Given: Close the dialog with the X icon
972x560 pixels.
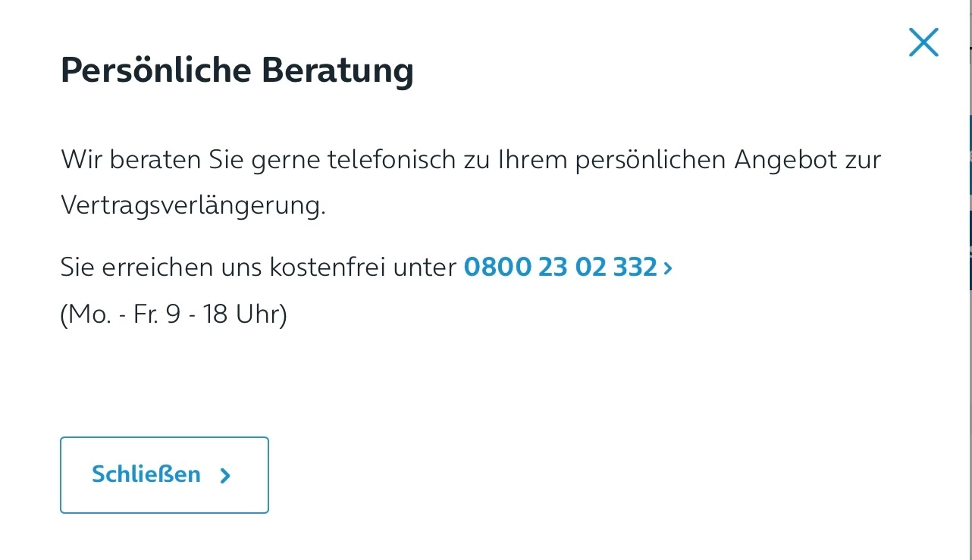Looking at the screenshot, I should [923, 42].
